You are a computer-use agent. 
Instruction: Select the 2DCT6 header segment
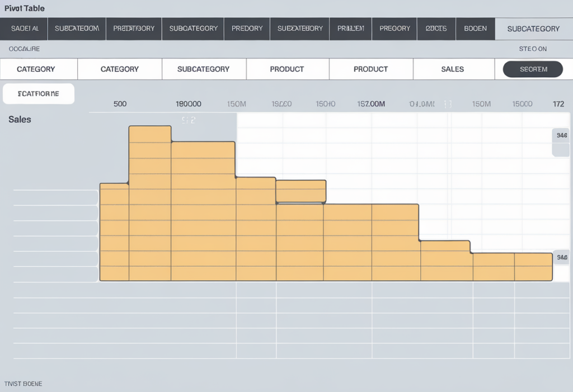[436, 29]
